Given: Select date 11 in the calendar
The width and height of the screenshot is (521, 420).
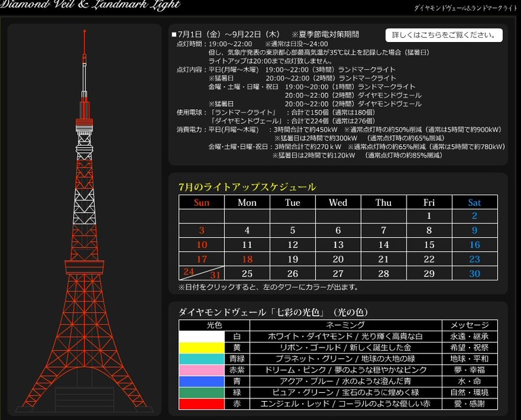Looking at the screenshot, I should 247,245.
